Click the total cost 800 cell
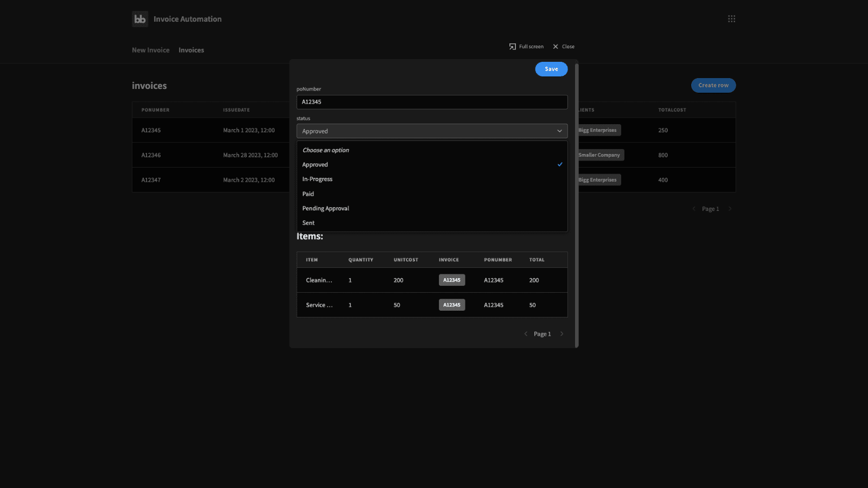 (x=663, y=155)
